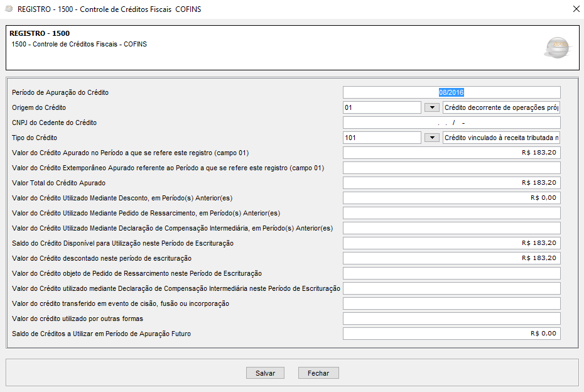Click the Utilizado Mediante Desconto Anterior field
The height and width of the screenshot is (392, 584).
452,198
